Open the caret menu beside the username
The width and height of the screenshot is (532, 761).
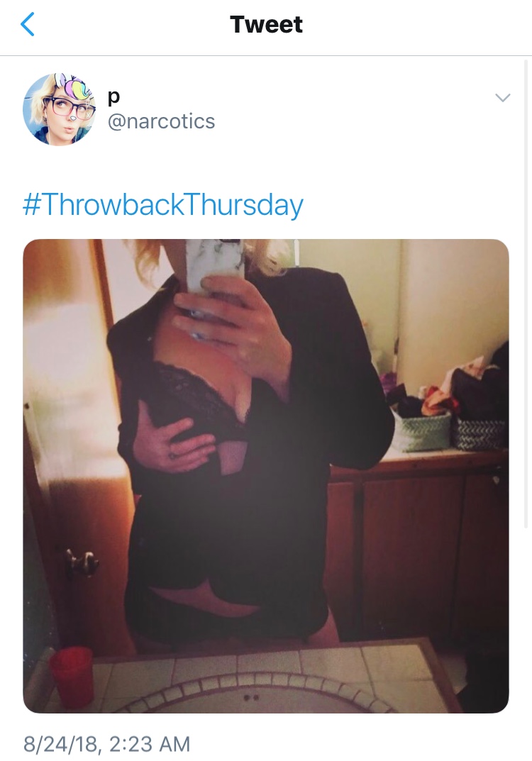click(502, 98)
